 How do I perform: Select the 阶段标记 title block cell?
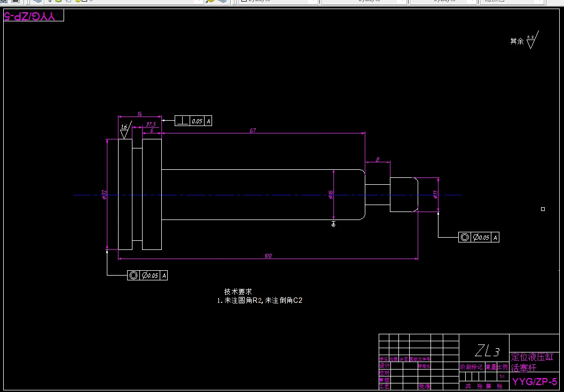pyautogui.click(x=471, y=367)
